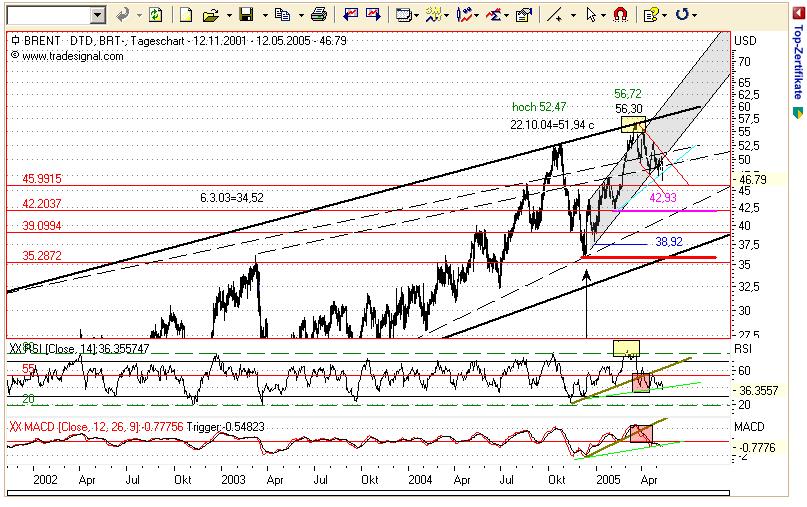Click the horizontal chart scrollbar
807x507 pixels.
[368, 493]
